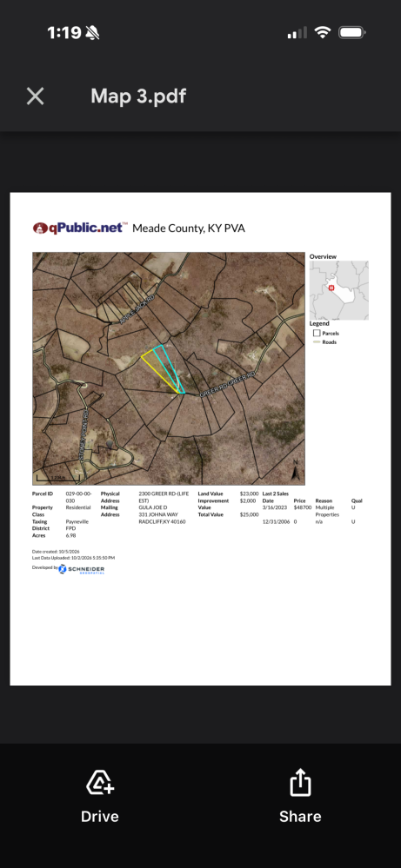Tap the battery status icon
401x868 pixels.
(351, 33)
